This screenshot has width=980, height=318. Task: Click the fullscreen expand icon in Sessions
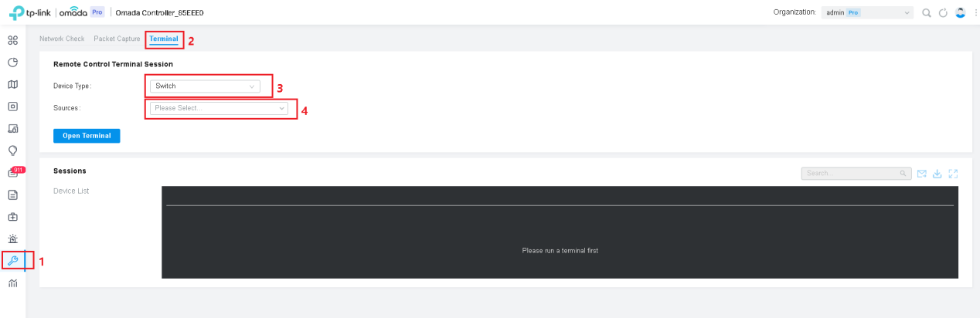tap(953, 174)
